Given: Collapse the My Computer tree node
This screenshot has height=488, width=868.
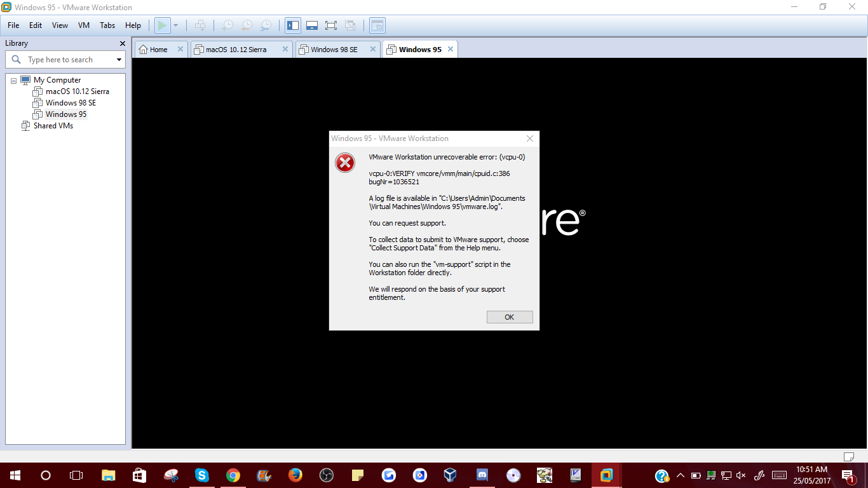Looking at the screenshot, I should point(13,81).
